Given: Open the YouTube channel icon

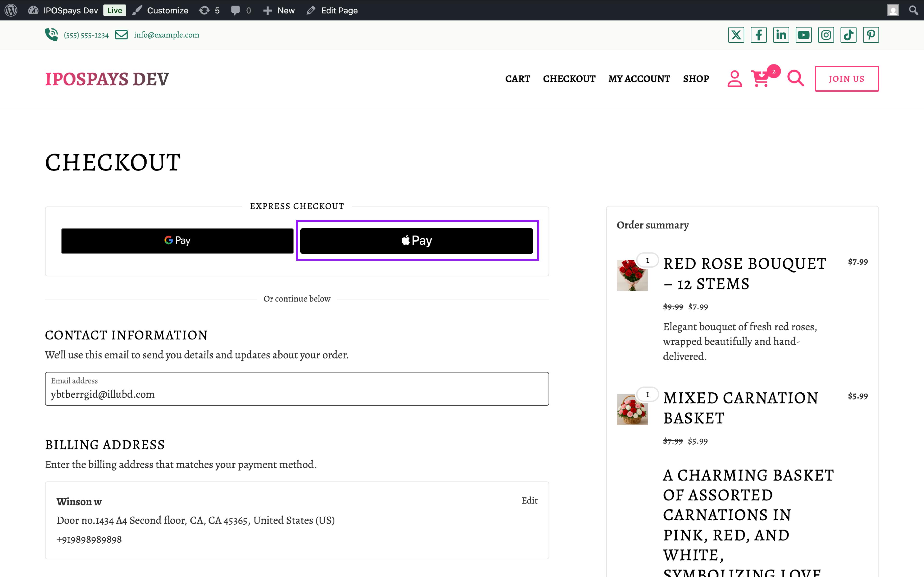Looking at the screenshot, I should [803, 35].
